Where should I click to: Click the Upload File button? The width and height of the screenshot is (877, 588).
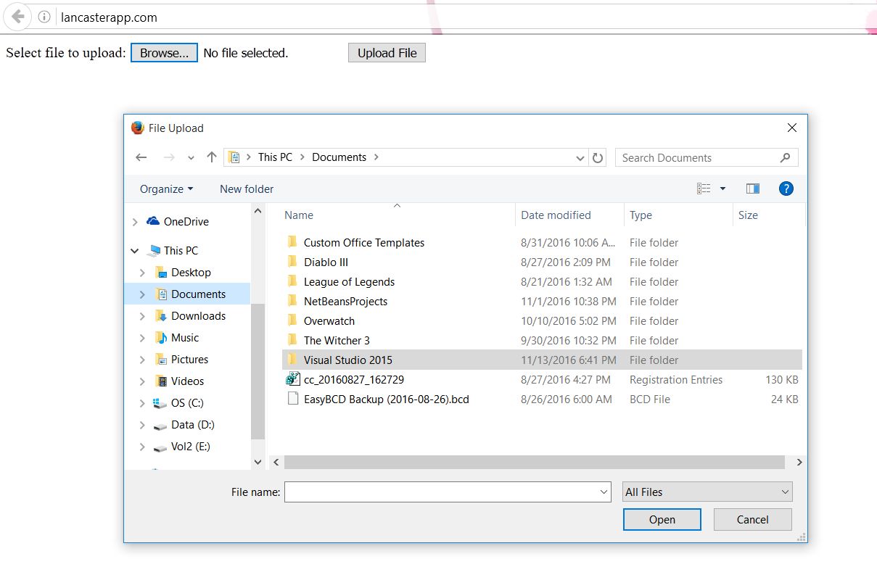pyautogui.click(x=387, y=53)
